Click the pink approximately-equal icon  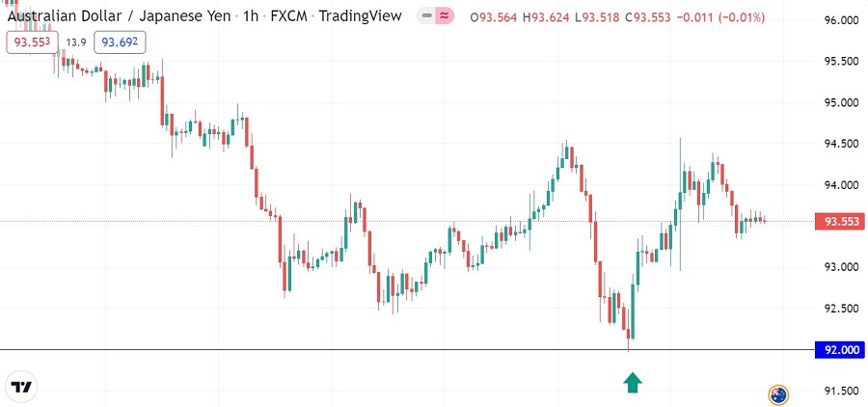pyautogui.click(x=444, y=16)
